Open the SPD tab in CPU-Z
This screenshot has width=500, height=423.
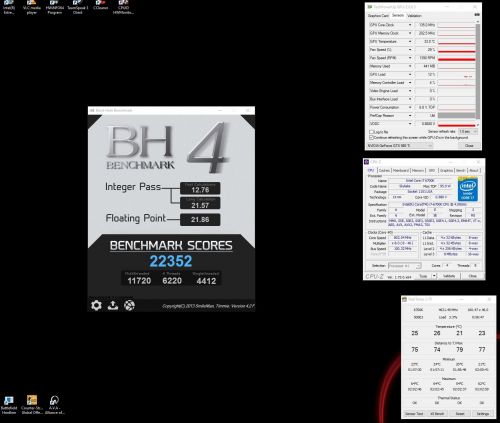[432, 170]
